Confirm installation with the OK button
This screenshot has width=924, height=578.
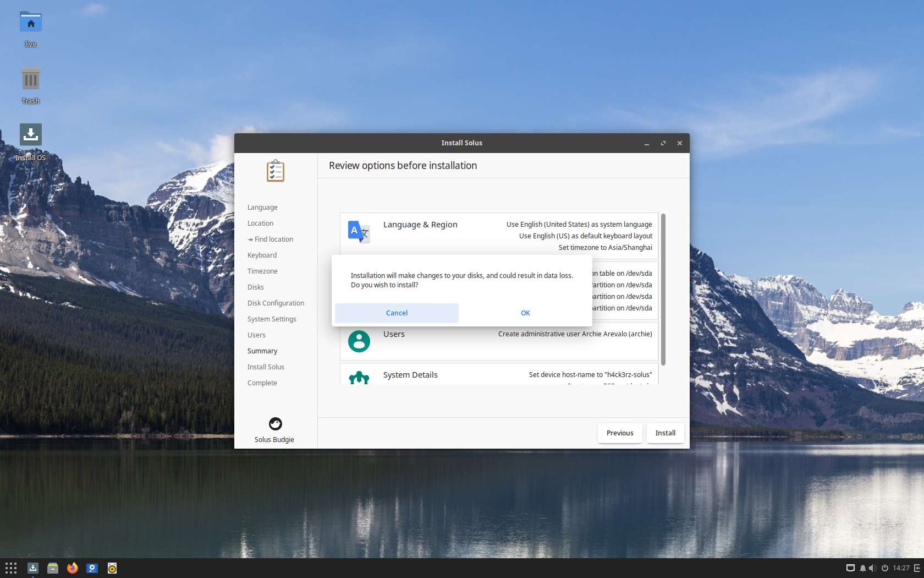tap(525, 313)
